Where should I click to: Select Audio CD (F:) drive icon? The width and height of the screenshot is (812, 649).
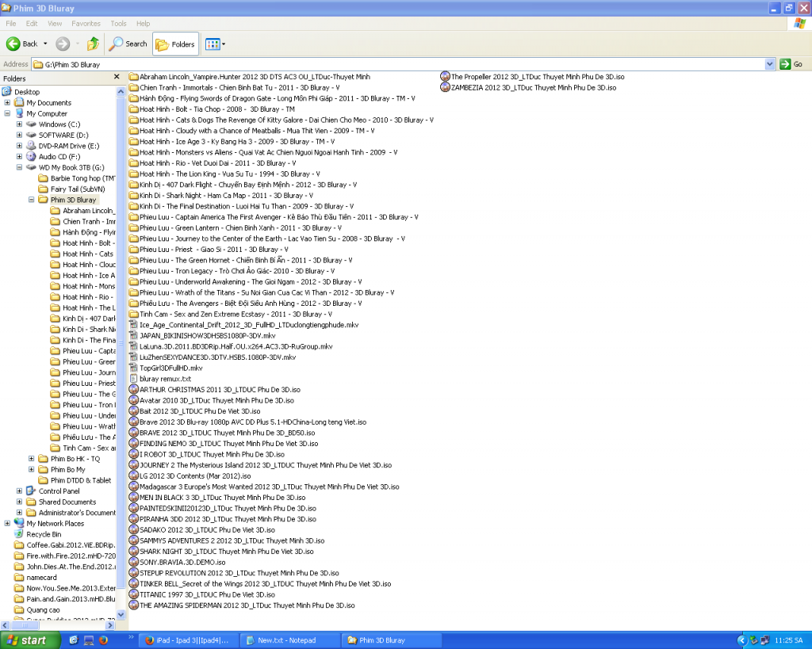click(31, 156)
